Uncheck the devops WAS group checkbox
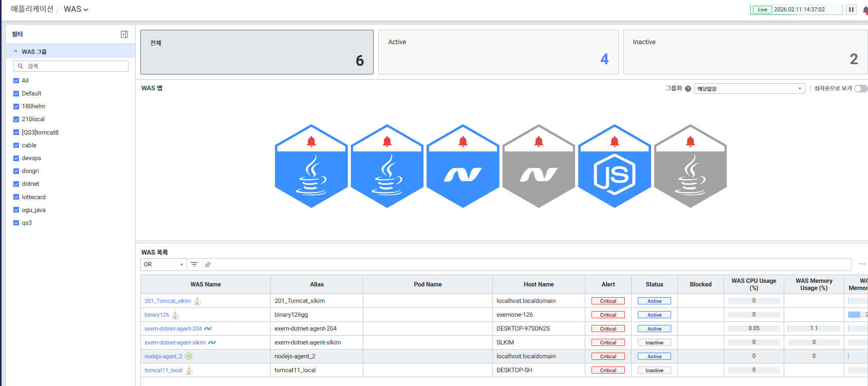868x386 pixels. [16, 158]
